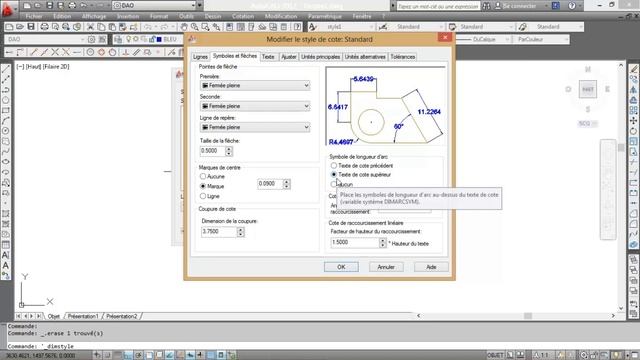Open layer dropdown showing BLEU
640x360 pixels.
149,39
